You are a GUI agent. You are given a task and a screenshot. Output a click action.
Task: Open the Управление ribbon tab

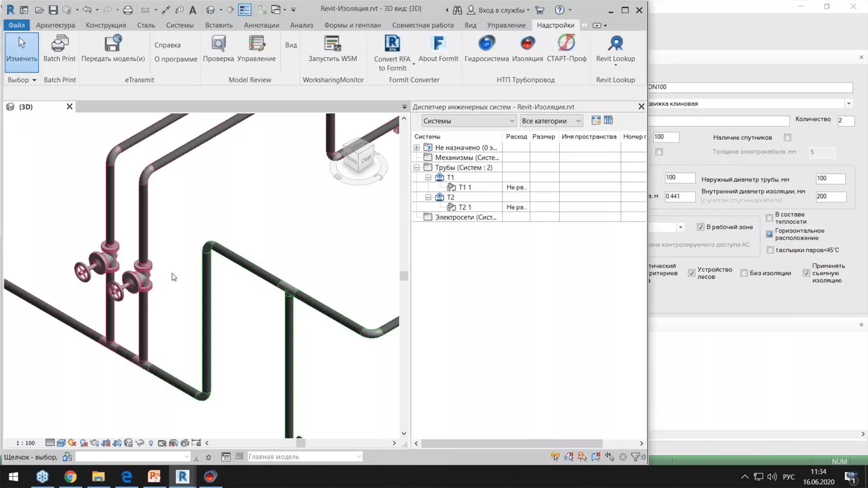[x=506, y=25]
